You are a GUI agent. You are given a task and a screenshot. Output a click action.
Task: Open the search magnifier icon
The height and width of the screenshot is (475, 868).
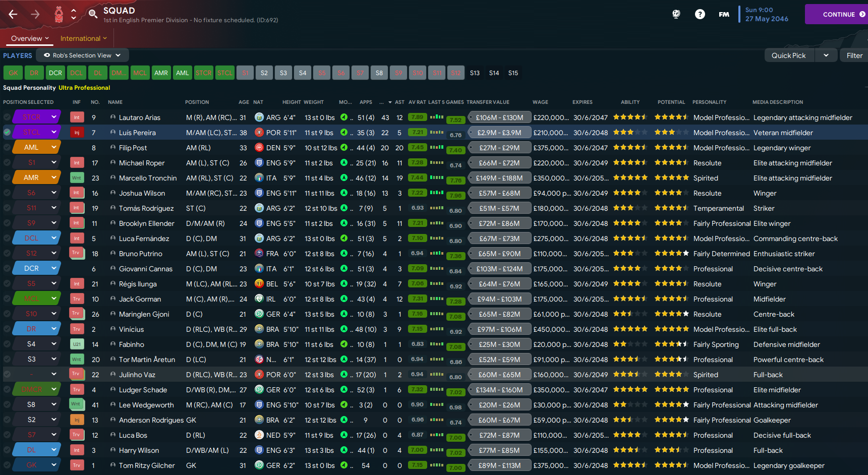pos(93,14)
